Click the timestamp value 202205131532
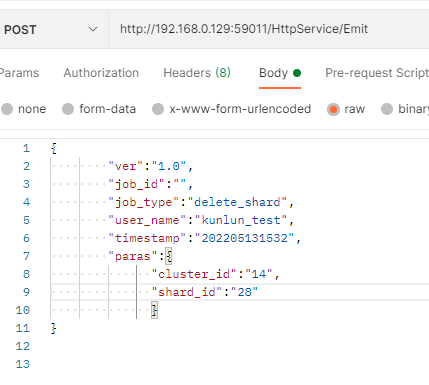 (x=245, y=238)
